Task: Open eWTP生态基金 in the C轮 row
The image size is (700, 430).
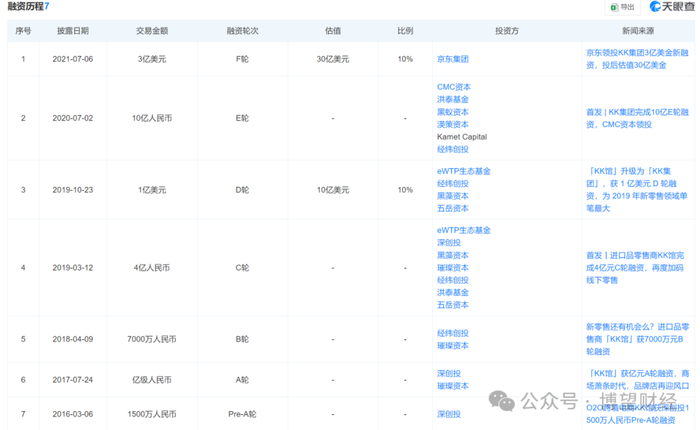Action: pyautogui.click(x=463, y=230)
